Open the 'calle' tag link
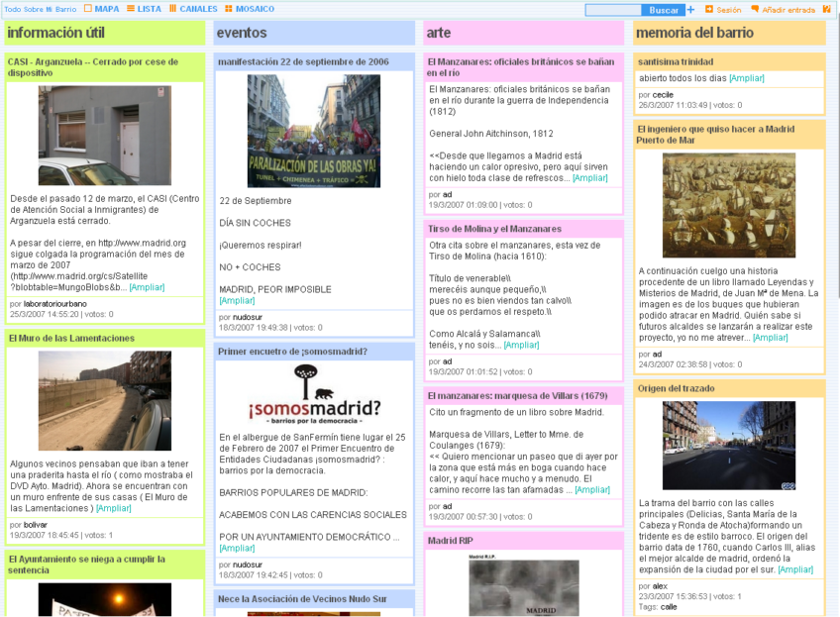This screenshot has width=840, height=617. click(x=669, y=606)
